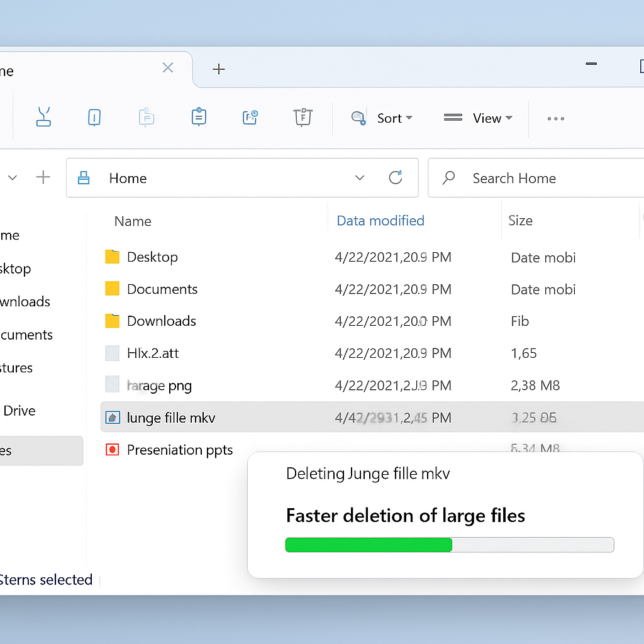Minimize the File Explorer window
The height and width of the screenshot is (644, 644).
591,64
